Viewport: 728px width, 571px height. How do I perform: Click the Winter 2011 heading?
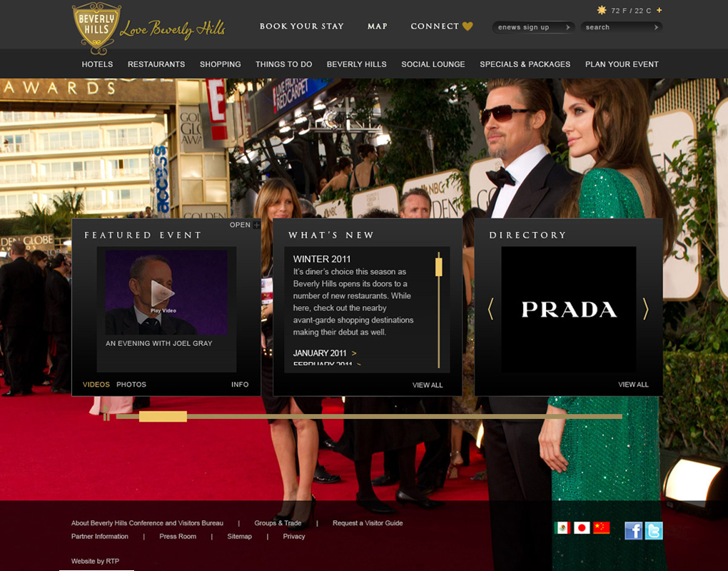[322, 259]
